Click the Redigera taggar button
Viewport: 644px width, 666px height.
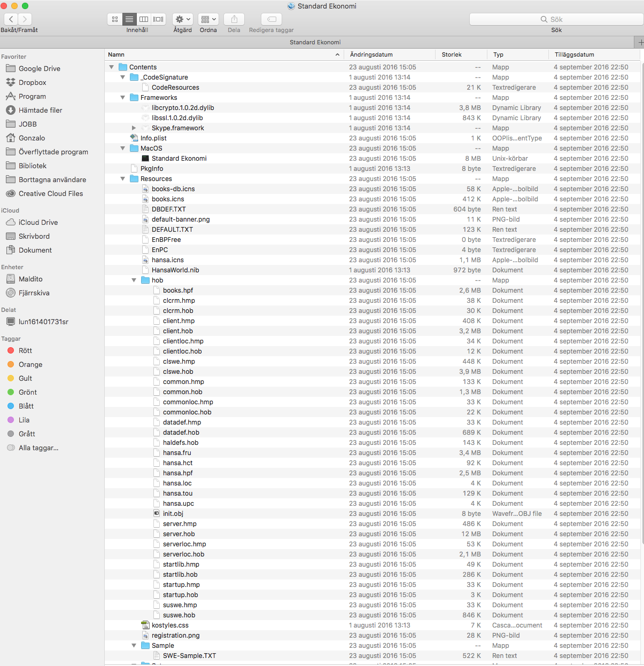pos(271,19)
